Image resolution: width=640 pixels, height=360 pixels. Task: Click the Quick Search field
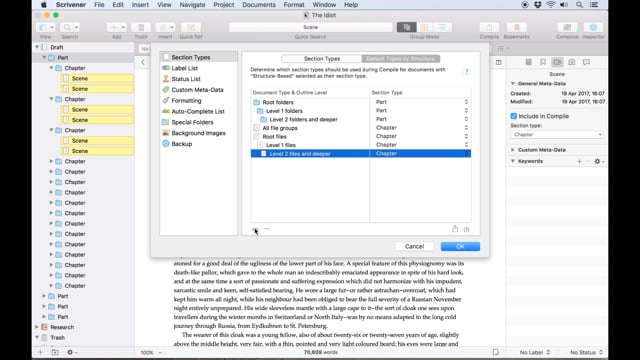pos(310,27)
